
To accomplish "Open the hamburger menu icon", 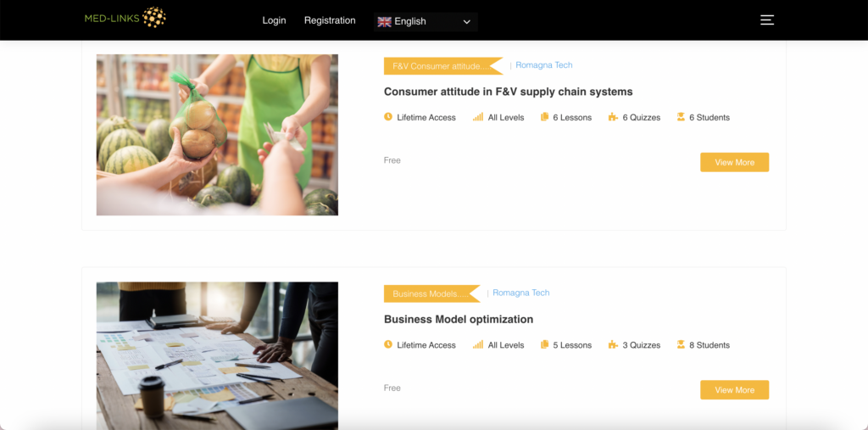I will pyautogui.click(x=767, y=20).
